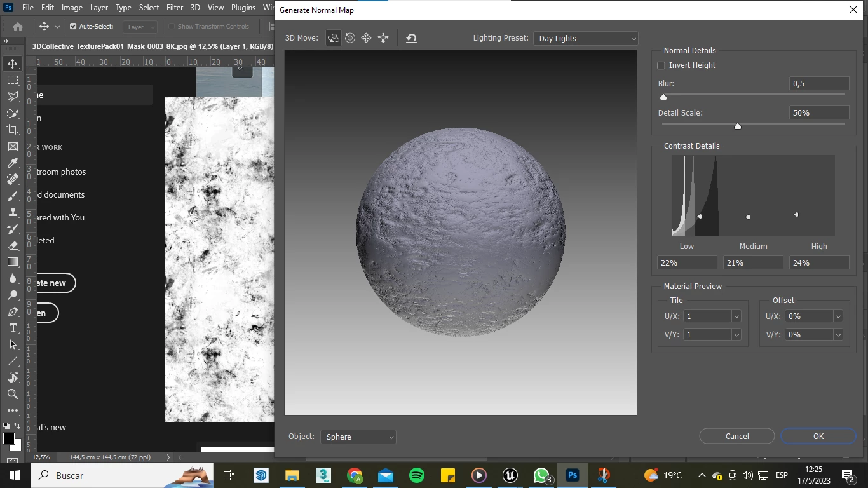Image resolution: width=868 pixels, height=488 pixels.
Task: Open the Filter menu
Action: (174, 8)
